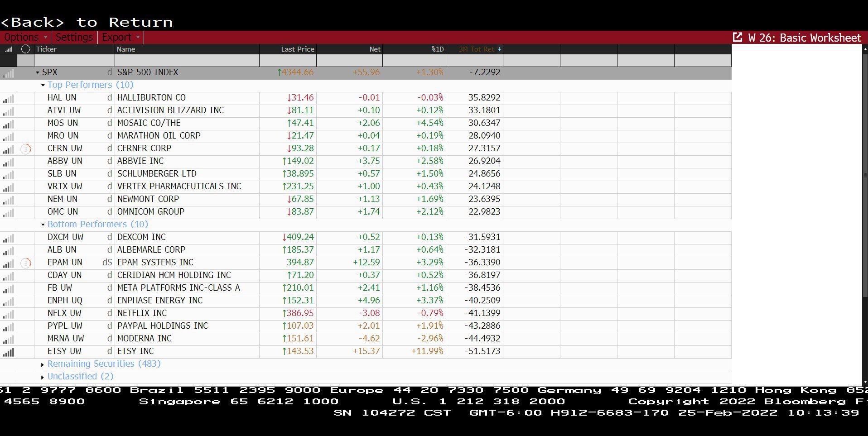The width and height of the screenshot is (868, 436).
Task: Click signal bars icon for EPAM UN row
Action: [x=8, y=263]
